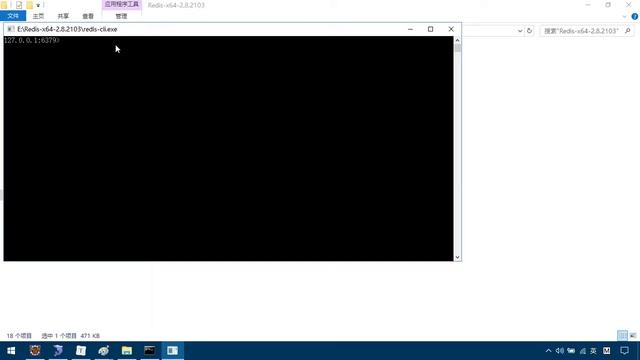Click the properties quick access icon
The image size is (640, 360).
pyautogui.click(x=19, y=5)
